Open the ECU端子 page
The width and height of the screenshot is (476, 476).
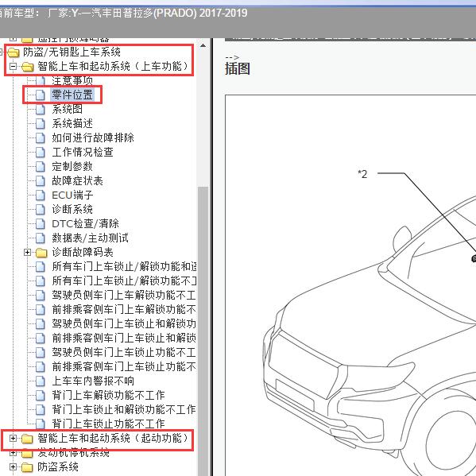tap(72, 195)
